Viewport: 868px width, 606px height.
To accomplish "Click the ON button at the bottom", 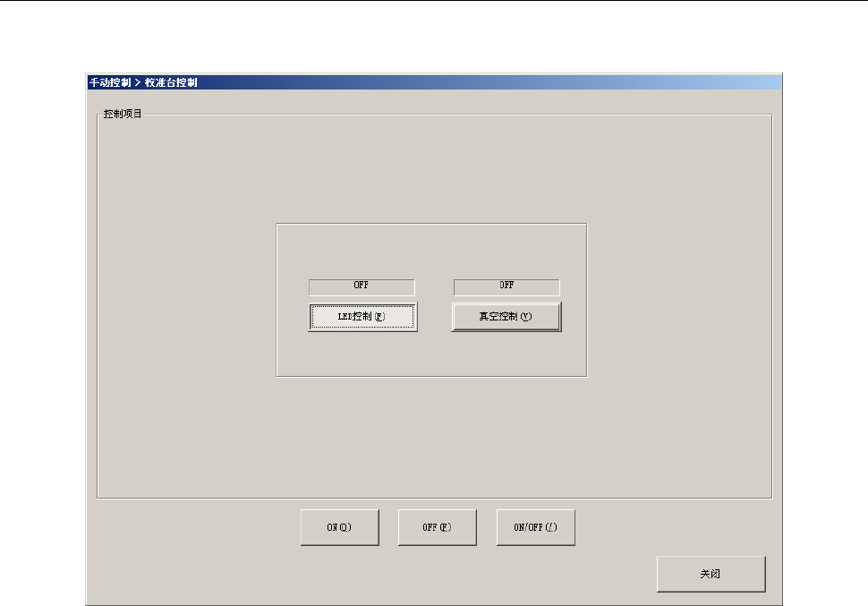I will 340,527.
